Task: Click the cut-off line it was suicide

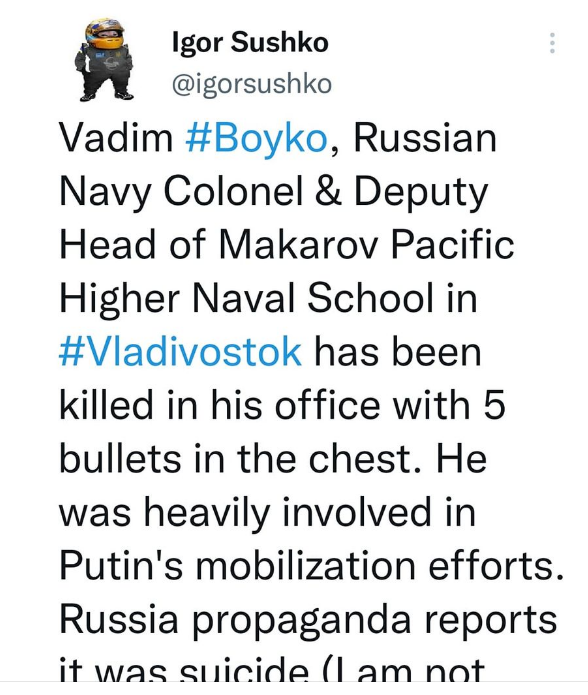Action: coord(272,670)
